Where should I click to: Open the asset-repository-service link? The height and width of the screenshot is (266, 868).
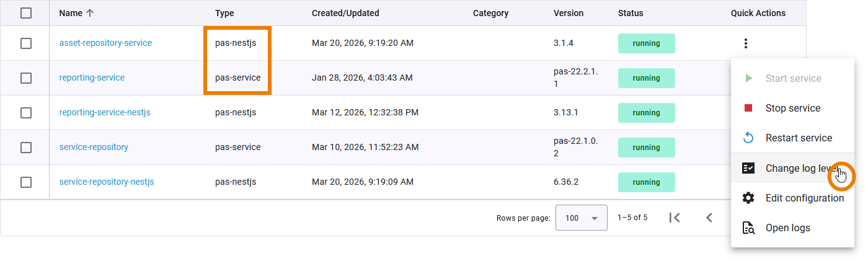point(105,43)
